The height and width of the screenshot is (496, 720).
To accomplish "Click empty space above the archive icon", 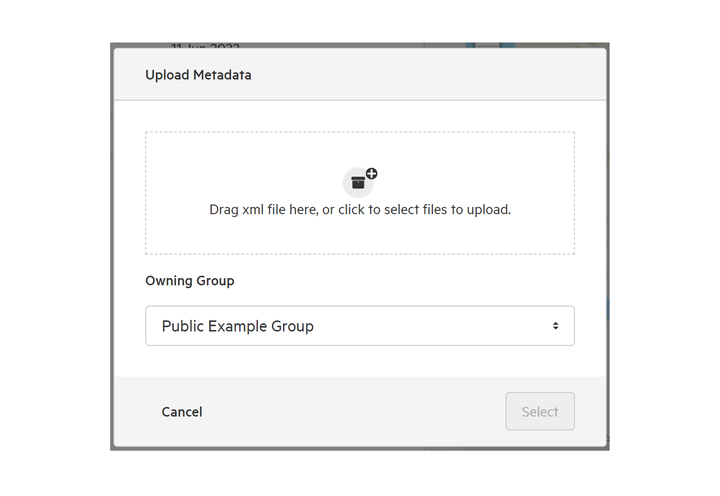I will [360, 149].
